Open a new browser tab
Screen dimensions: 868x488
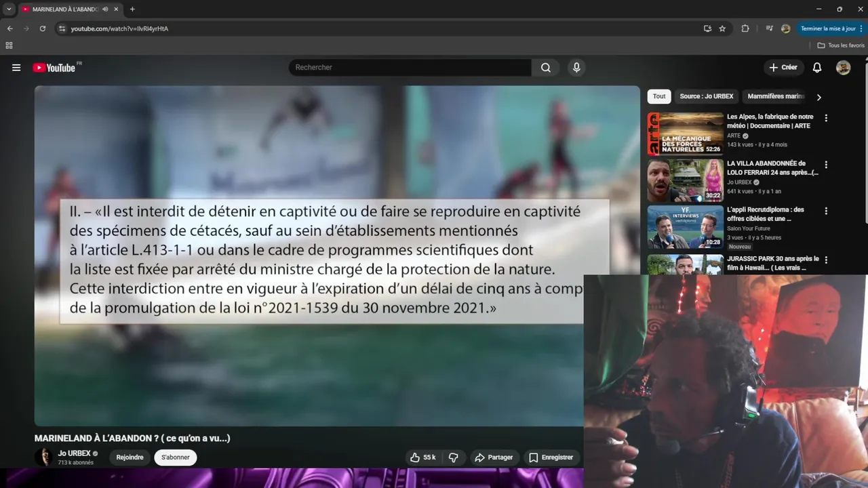[x=132, y=9]
